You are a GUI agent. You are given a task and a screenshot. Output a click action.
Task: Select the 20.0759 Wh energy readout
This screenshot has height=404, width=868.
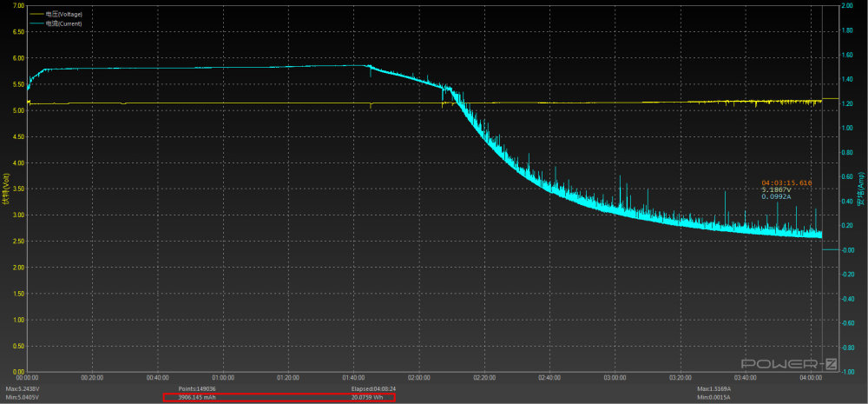click(368, 397)
